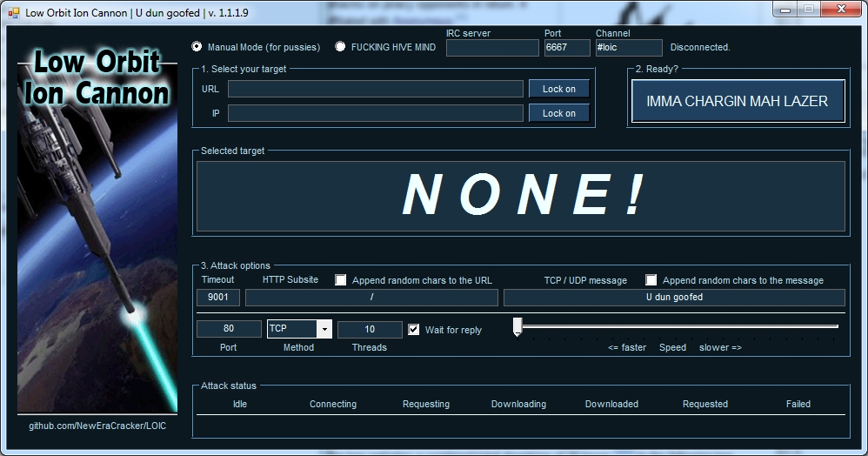Click the IRC Port field showing 6667

(567, 48)
